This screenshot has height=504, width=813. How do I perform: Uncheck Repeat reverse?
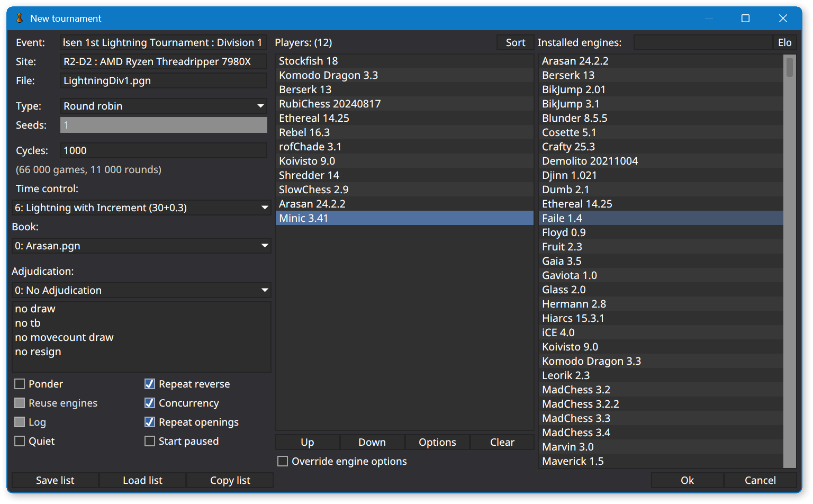pos(150,384)
